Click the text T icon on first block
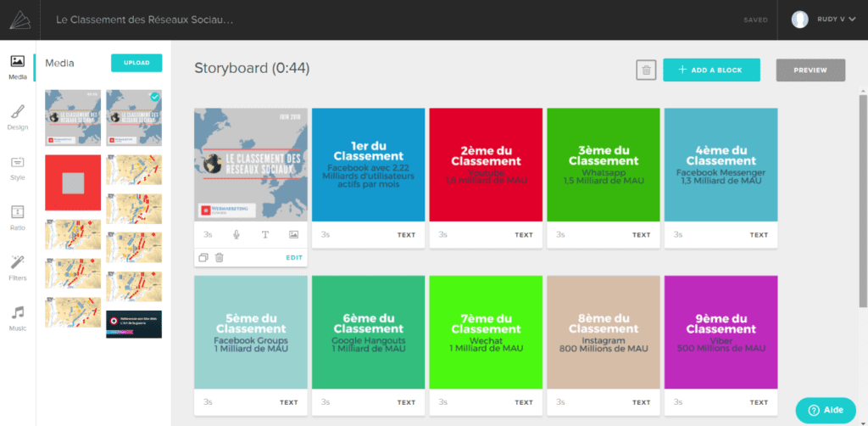 coord(265,235)
